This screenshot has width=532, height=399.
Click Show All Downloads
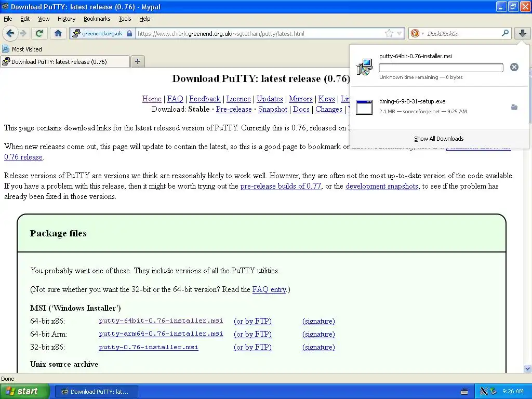tap(438, 139)
